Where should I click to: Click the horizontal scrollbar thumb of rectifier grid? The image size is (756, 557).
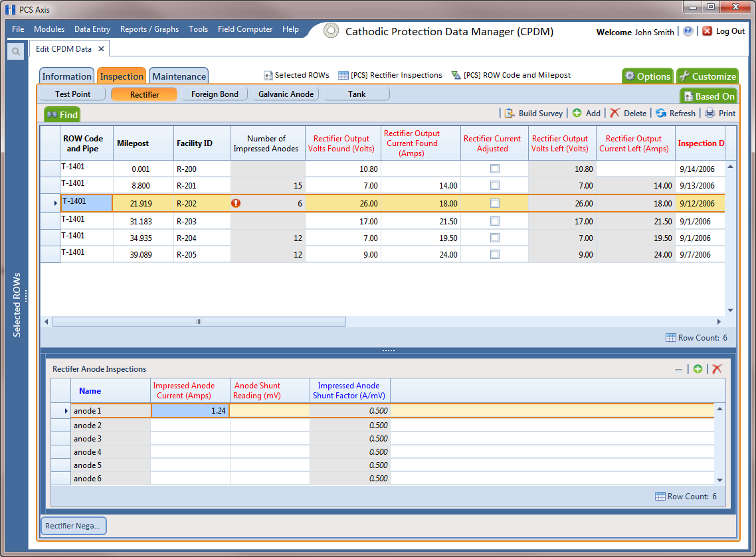pyautogui.click(x=199, y=321)
